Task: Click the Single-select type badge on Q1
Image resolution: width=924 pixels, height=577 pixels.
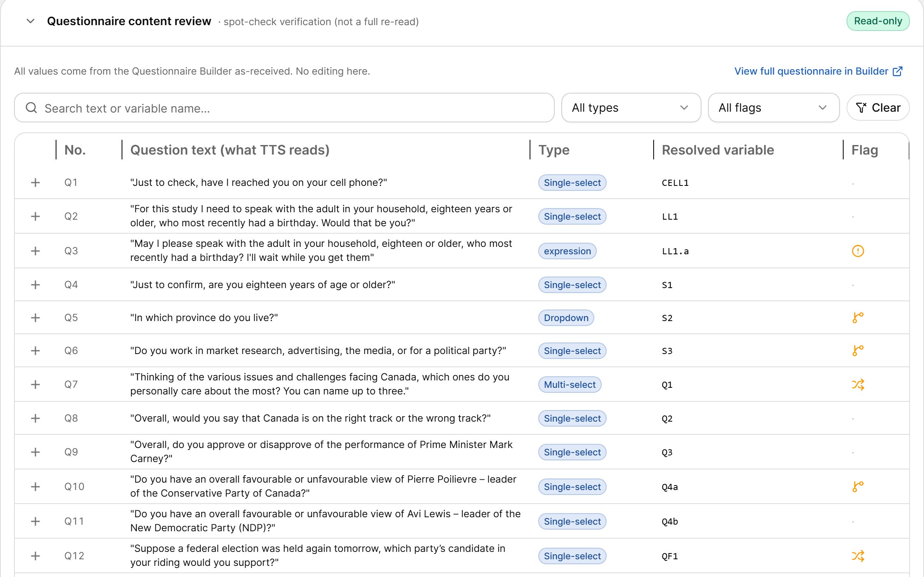Action: point(572,183)
